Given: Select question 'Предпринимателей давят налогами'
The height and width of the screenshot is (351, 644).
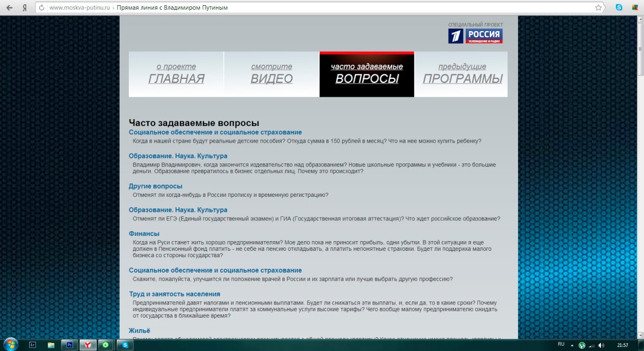Looking at the screenshot, I should [x=315, y=310].
